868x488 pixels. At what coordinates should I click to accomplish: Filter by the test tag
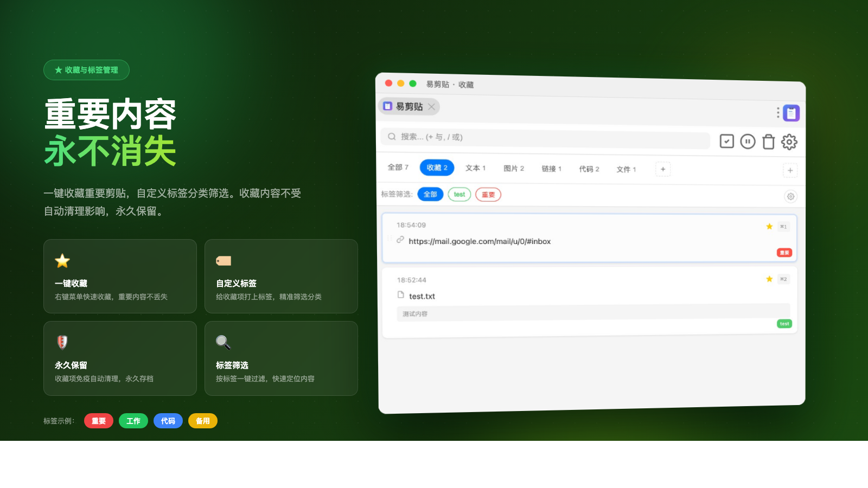click(459, 195)
